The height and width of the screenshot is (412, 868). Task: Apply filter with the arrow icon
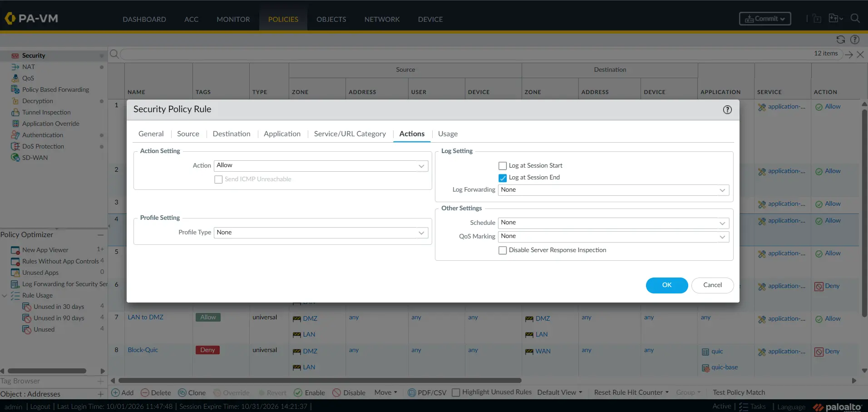(x=849, y=55)
